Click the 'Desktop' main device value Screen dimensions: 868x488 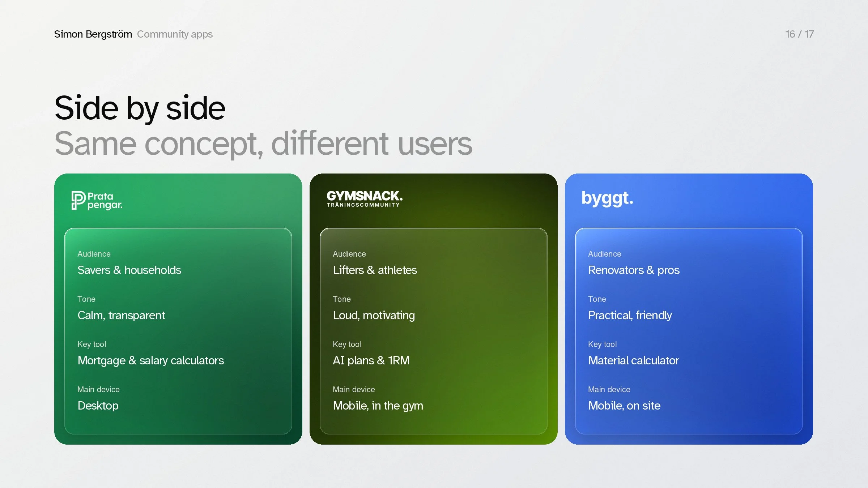pyautogui.click(x=98, y=406)
